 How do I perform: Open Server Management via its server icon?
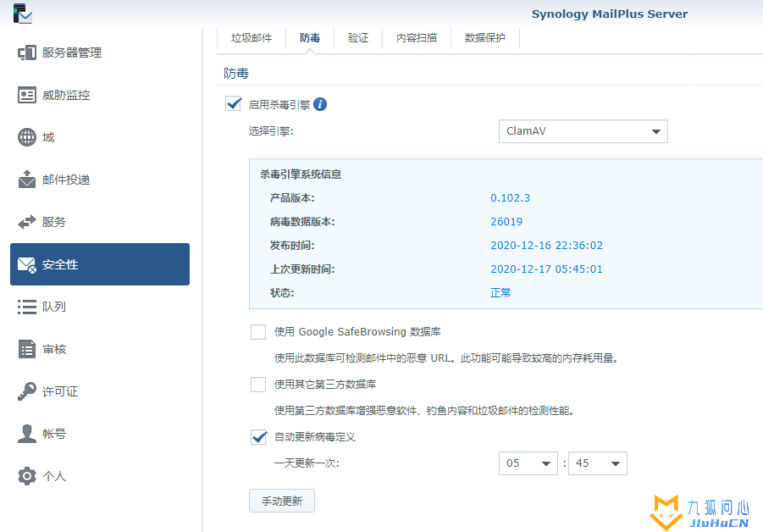27,53
